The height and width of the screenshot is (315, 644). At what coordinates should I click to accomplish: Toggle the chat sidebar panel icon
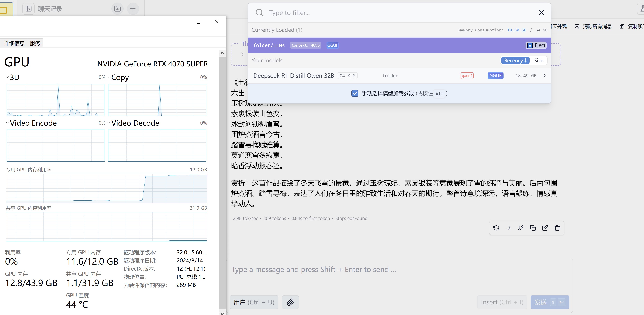(28, 9)
